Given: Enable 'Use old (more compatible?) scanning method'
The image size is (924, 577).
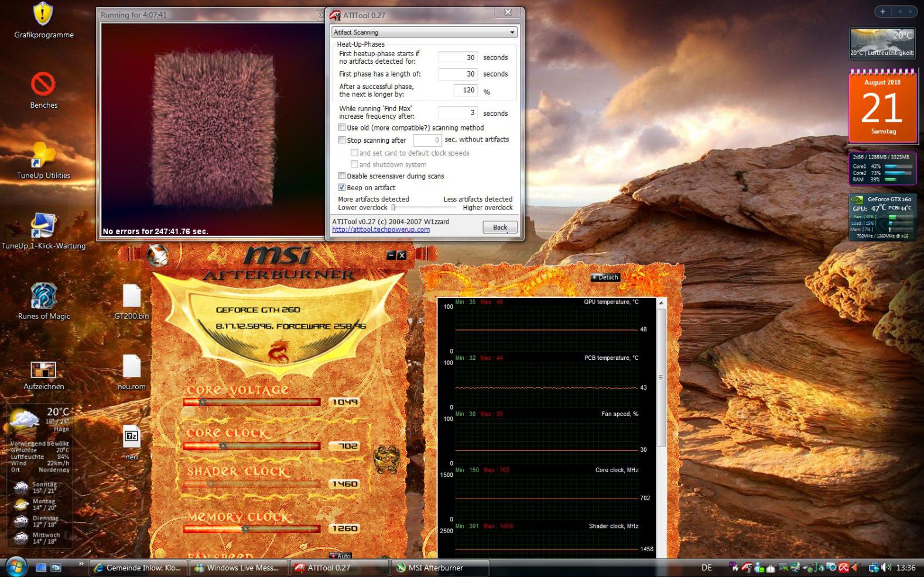Looking at the screenshot, I should coord(342,128).
